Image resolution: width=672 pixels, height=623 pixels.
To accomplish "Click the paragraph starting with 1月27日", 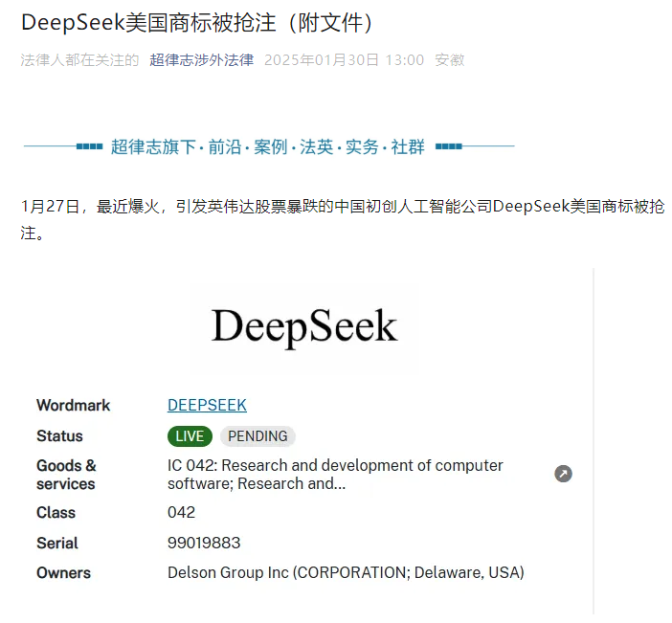I will pos(343,219).
